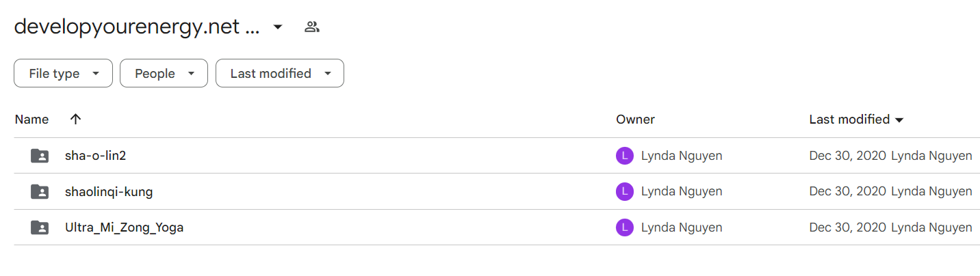Select the Ultra_Mi_Zong_Yoga folder name

[124, 227]
